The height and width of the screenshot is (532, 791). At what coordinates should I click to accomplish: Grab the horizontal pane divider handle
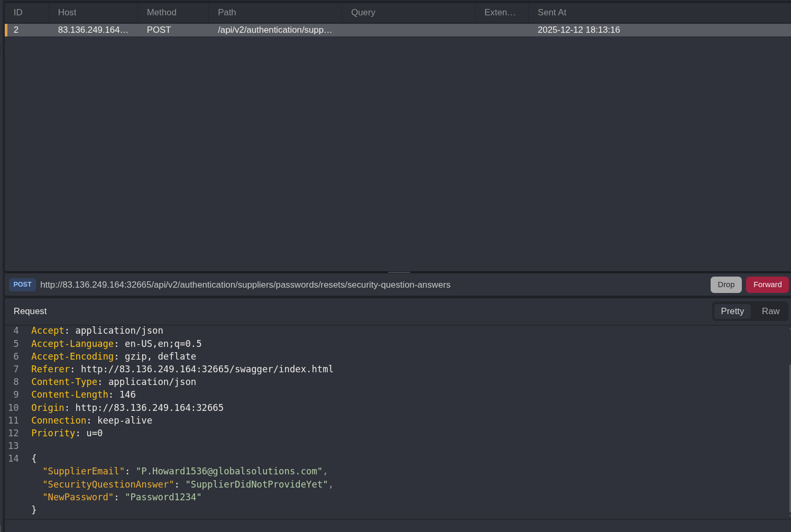click(x=399, y=272)
